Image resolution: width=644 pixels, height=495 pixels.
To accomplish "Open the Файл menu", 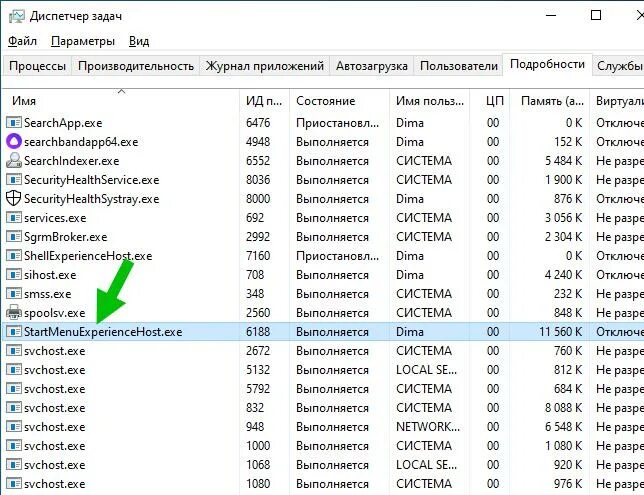I will (22, 41).
